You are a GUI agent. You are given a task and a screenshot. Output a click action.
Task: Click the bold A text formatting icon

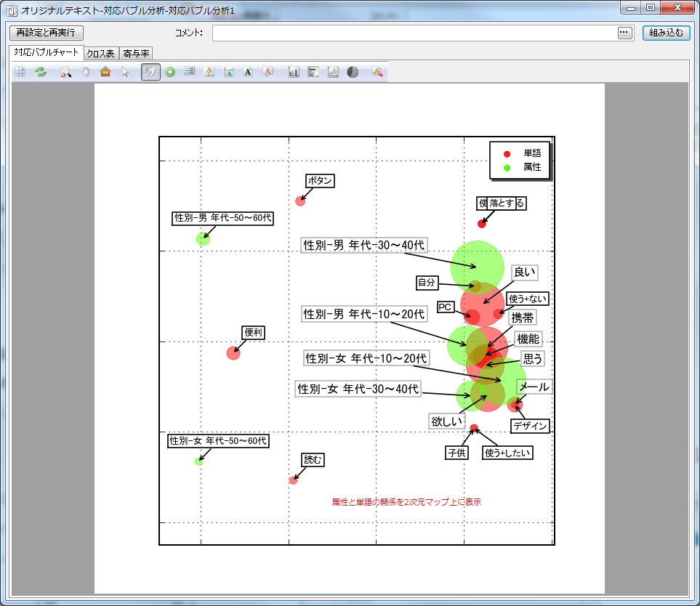click(249, 72)
